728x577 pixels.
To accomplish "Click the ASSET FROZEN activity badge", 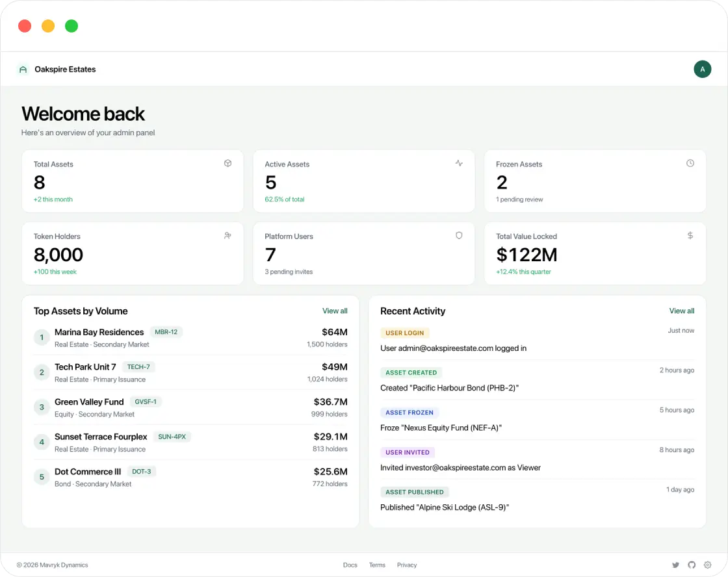I will tap(409, 413).
